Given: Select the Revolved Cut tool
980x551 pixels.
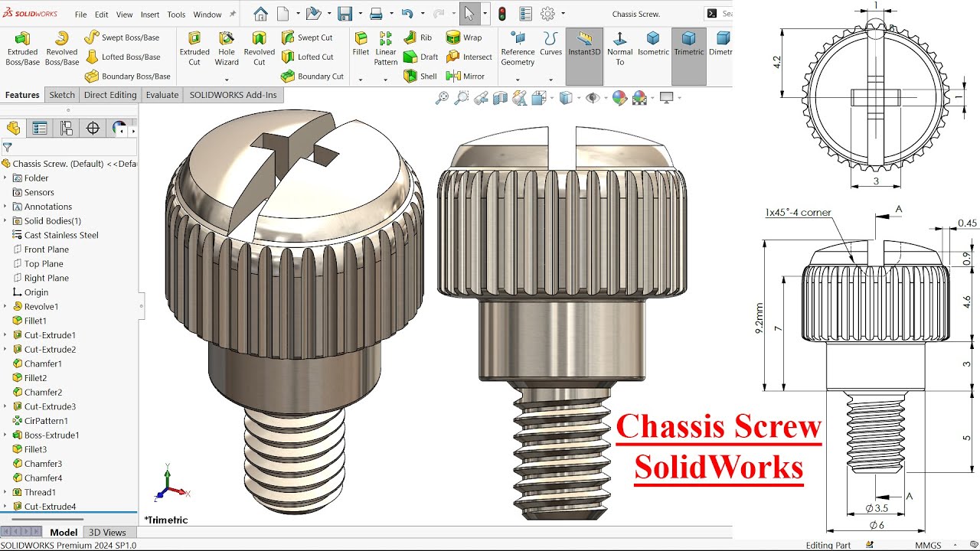Looking at the screenshot, I should point(260,49).
